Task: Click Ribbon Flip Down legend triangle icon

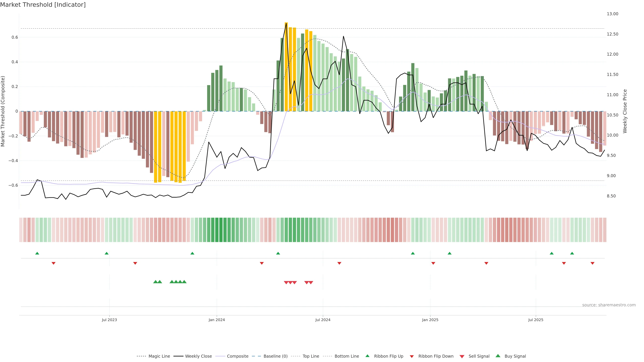Action: click(412, 356)
